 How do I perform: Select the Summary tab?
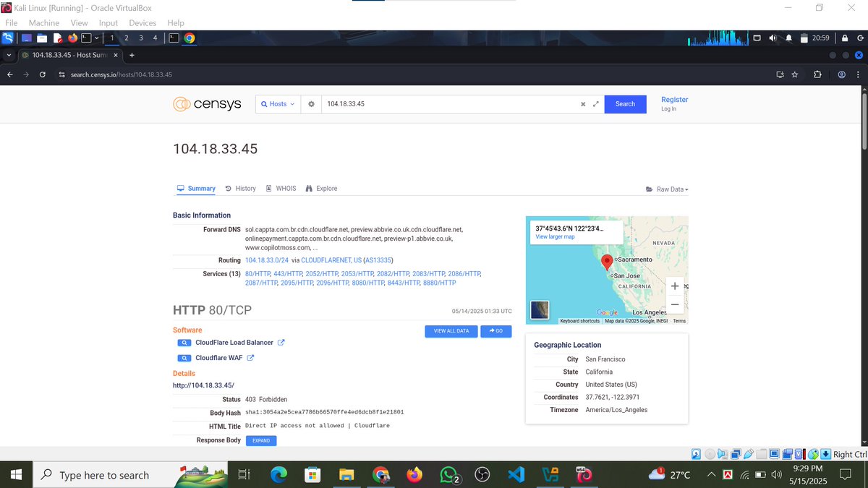[x=196, y=189]
